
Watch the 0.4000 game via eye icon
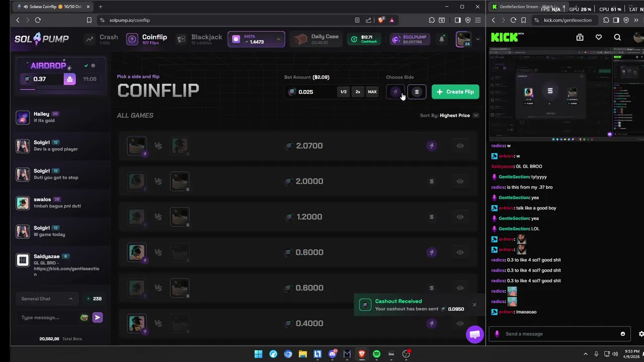tap(460, 323)
